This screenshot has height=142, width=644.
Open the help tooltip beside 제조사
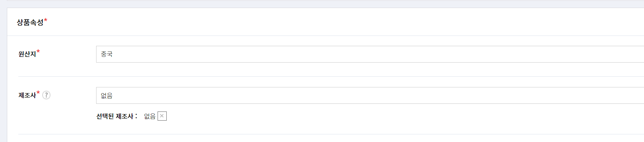(46, 95)
